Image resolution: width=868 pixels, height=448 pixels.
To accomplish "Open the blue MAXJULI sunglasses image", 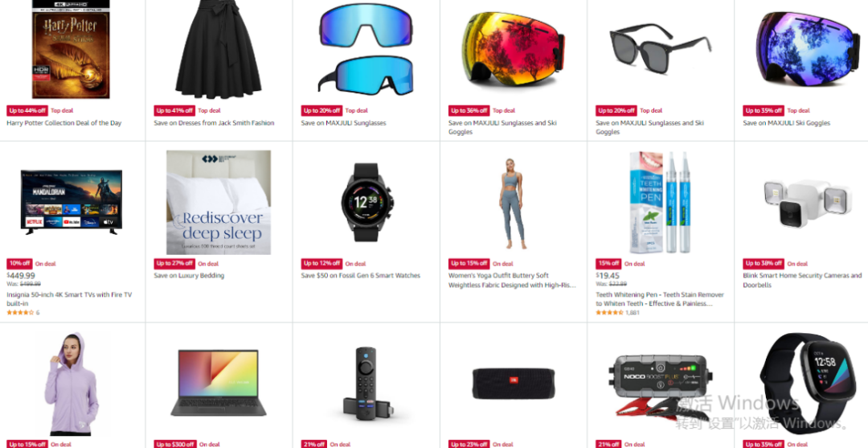I will pos(366,49).
